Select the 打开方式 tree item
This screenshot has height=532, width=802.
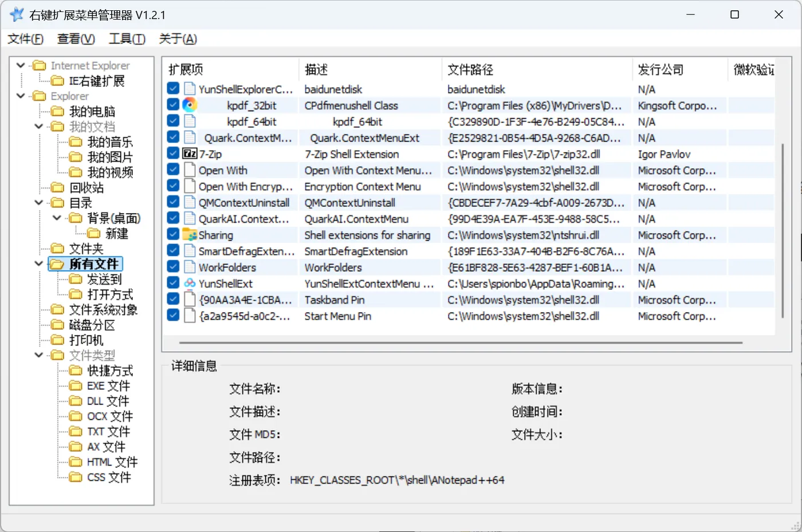(110, 294)
